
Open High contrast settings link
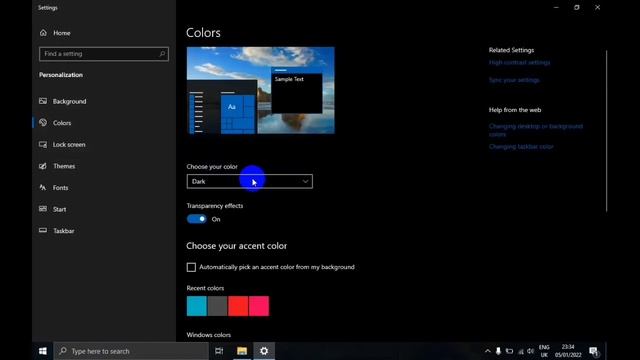(520, 62)
